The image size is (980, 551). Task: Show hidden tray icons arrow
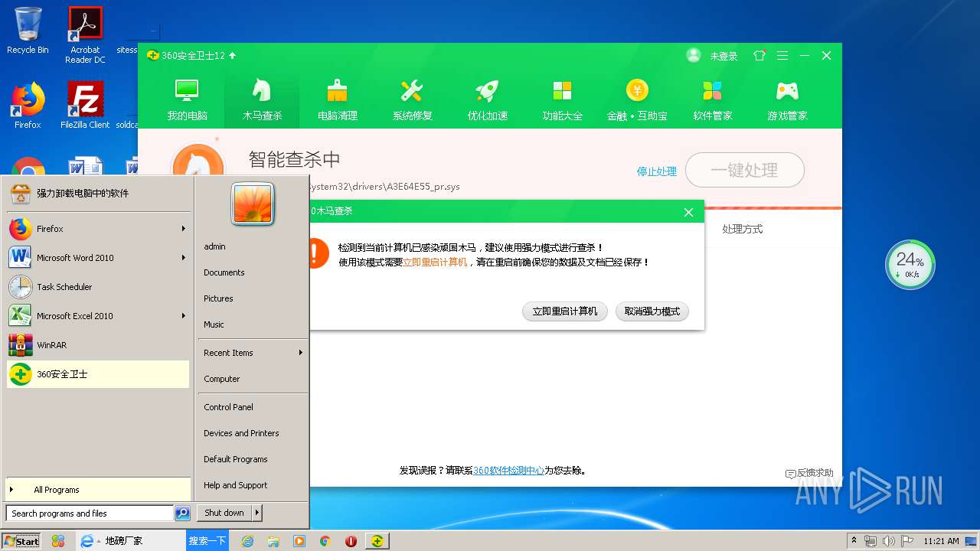[854, 541]
